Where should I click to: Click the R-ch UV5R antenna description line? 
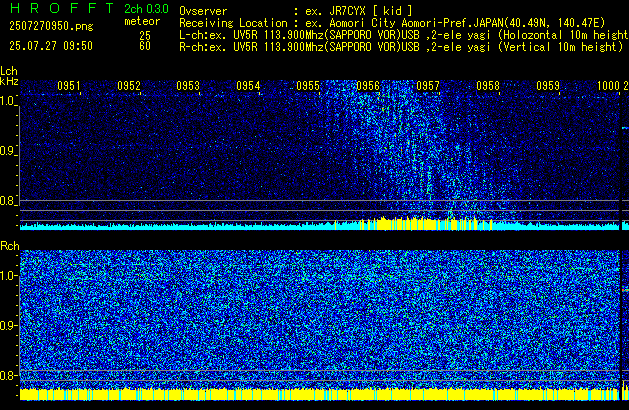pos(402,47)
